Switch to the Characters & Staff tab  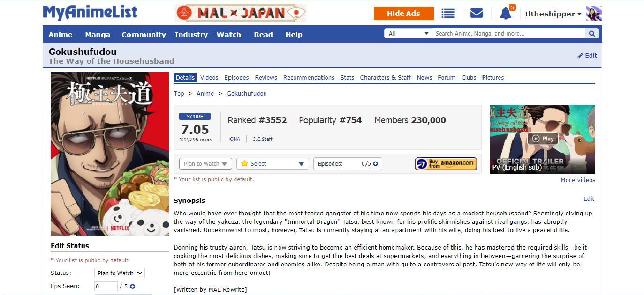385,78
